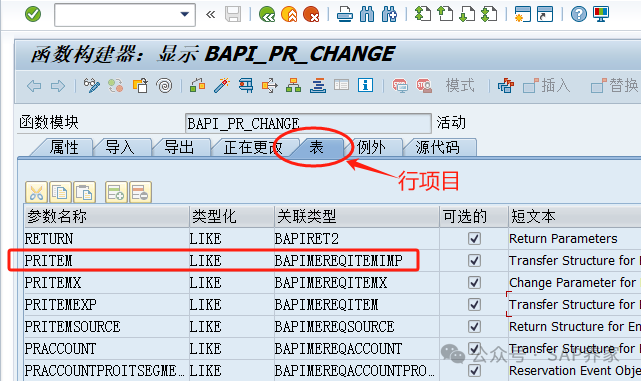
Task: Click the green Back icon
Action: pyautogui.click(x=267, y=14)
